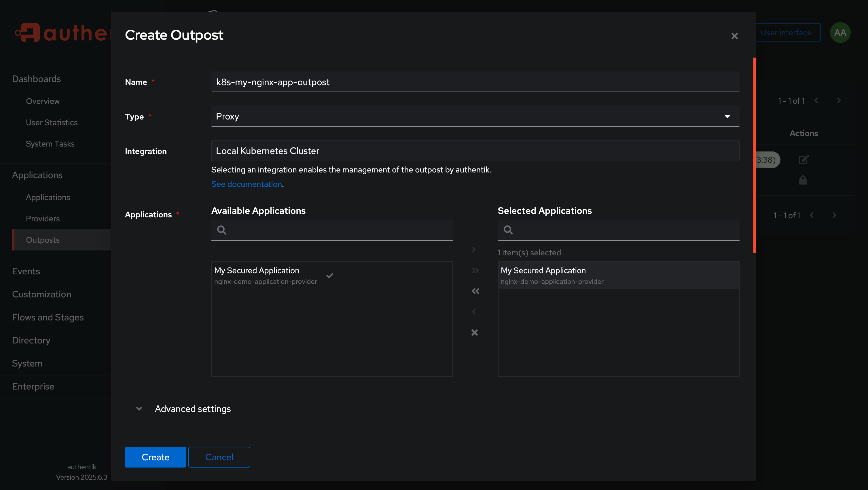
Task: Go to previous page in bottom pagination
Action: pyautogui.click(x=811, y=215)
